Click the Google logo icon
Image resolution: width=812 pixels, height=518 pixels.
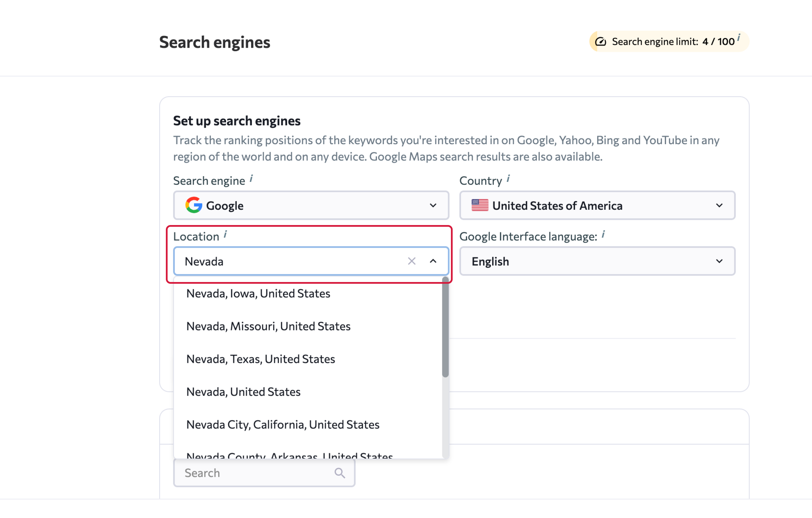coord(193,205)
